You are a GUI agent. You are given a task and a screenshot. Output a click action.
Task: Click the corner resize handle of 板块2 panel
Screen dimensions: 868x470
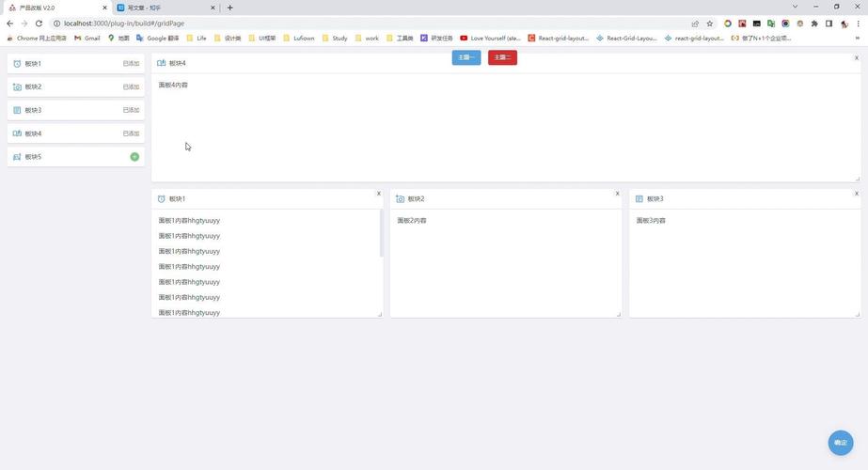pos(619,315)
